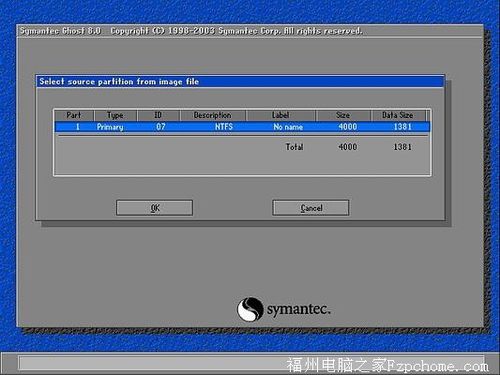Click the Size column header
Image resolution: width=500 pixels, height=375 pixels.
[x=343, y=115]
